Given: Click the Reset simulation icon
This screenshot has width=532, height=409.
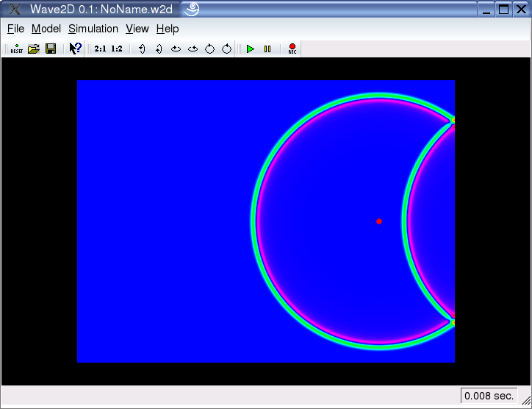Looking at the screenshot, I should pyautogui.click(x=16, y=49).
